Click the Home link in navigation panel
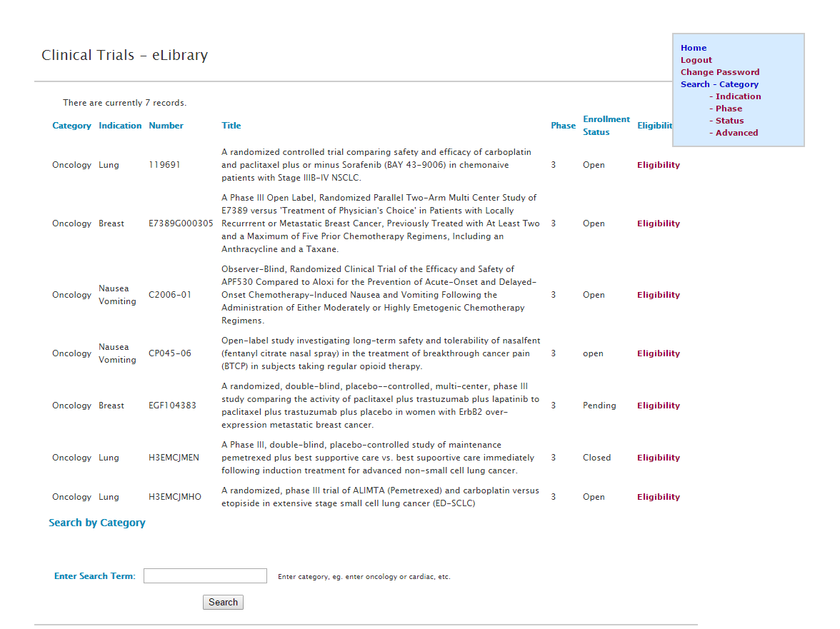The image size is (840, 629). (x=693, y=48)
